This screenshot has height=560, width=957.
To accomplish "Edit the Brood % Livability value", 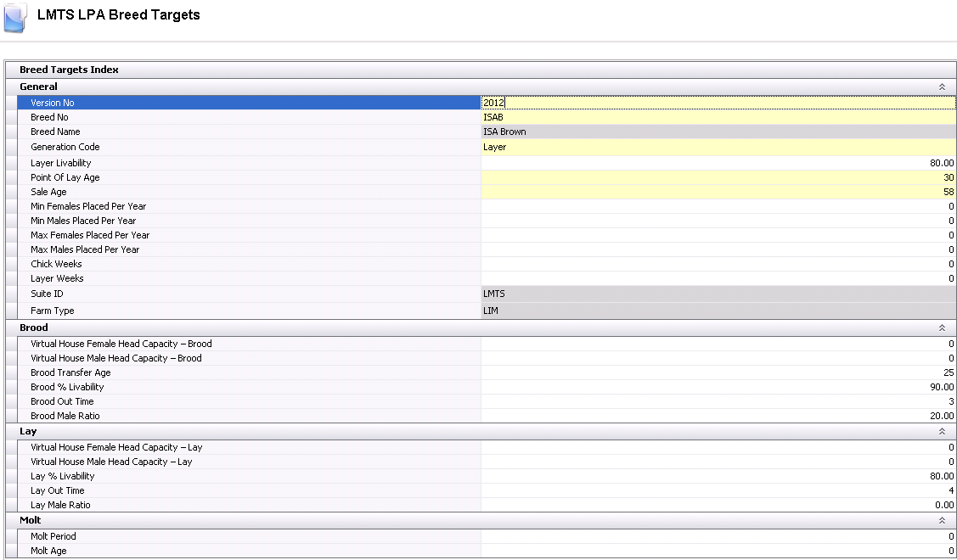I will [718, 387].
